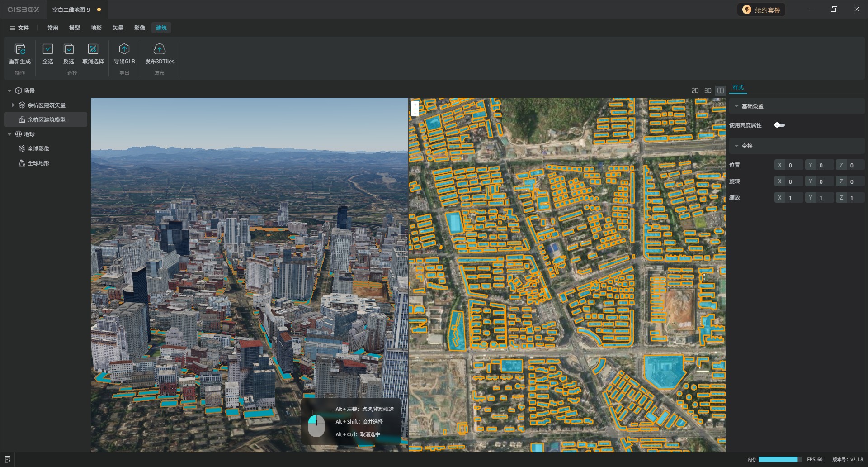Click the 导出GLB export icon
868x467 pixels.
[124, 49]
